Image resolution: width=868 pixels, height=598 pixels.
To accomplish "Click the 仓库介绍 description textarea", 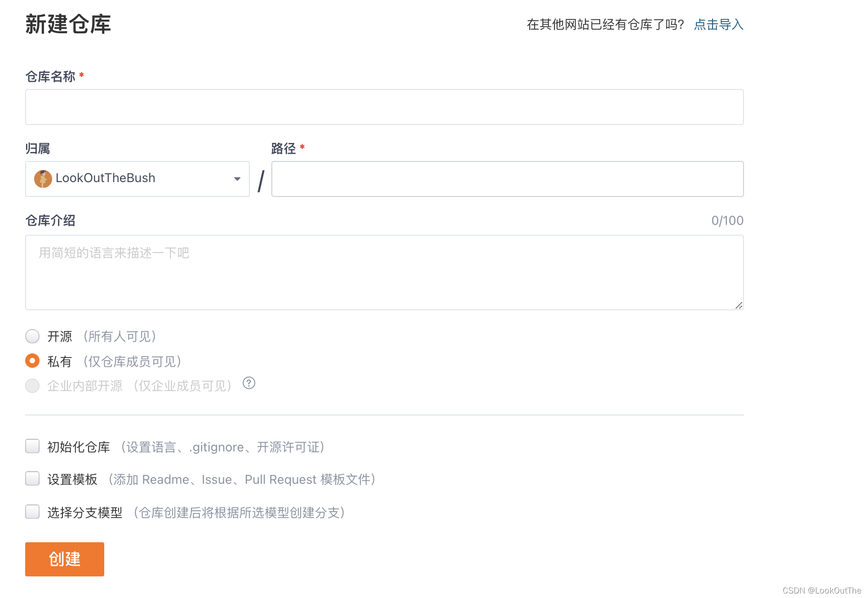I will 384,272.
